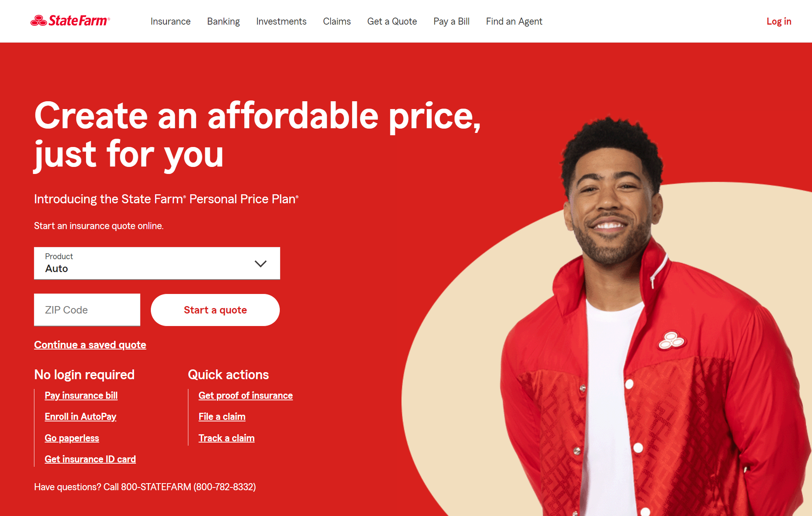Image resolution: width=812 pixels, height=516 pixels.
Task: Click the Get a Quote navigation icon
Action: (392, 21)
